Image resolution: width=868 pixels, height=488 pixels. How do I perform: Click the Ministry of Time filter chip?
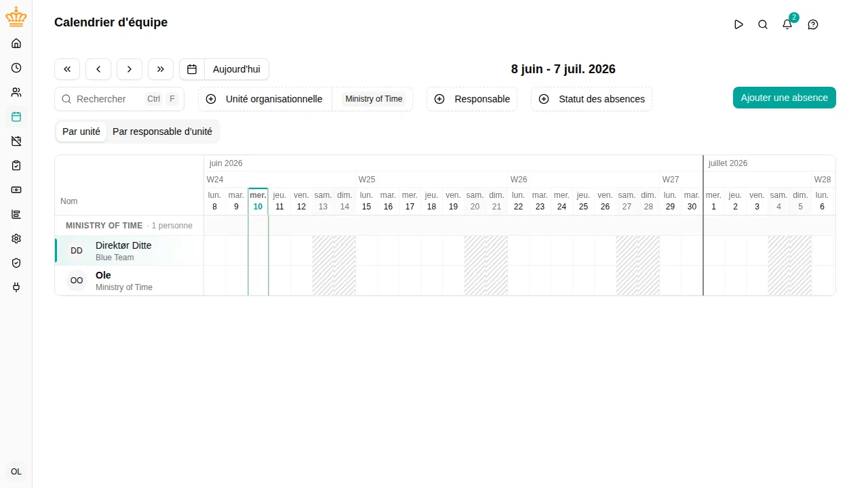point(374,99)
